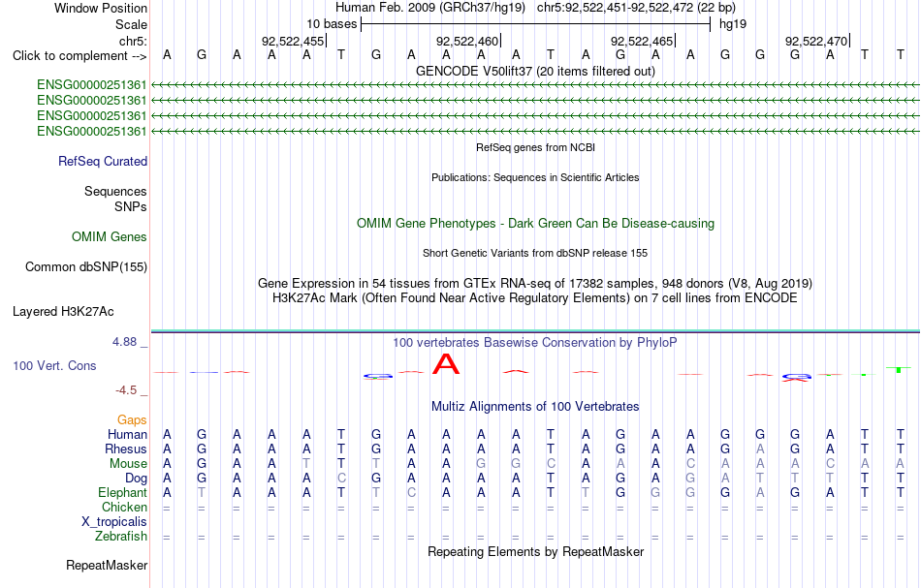
Task: Click the 92,522,460 coordinate marker
Action: [467, 41]
